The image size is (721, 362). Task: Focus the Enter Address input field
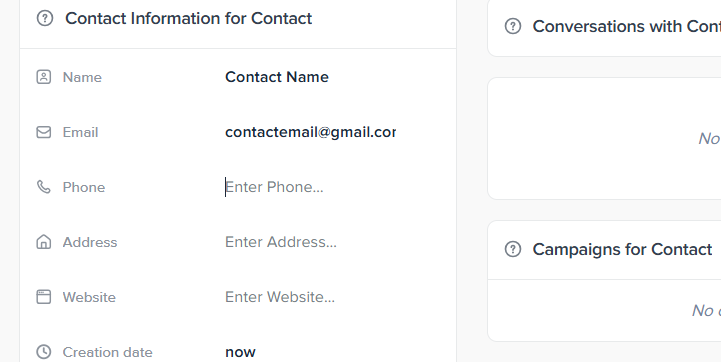point(310,242)
